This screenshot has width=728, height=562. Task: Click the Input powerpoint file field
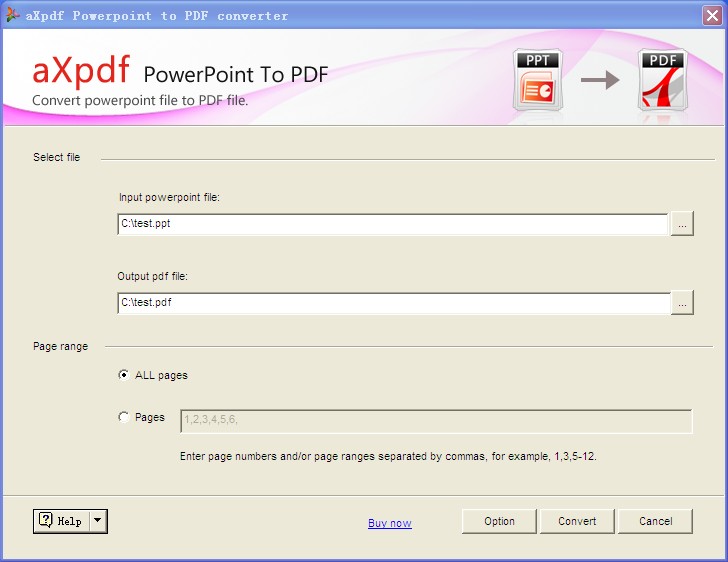tap(393, 224)
